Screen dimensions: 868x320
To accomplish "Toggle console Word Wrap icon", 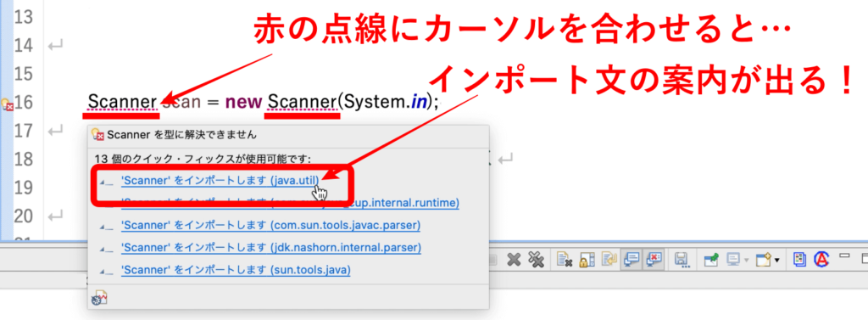I will click(609, 259).
